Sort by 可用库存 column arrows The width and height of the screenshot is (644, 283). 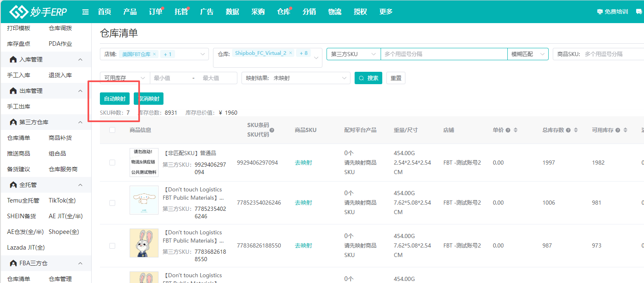(x=625, y=130)
